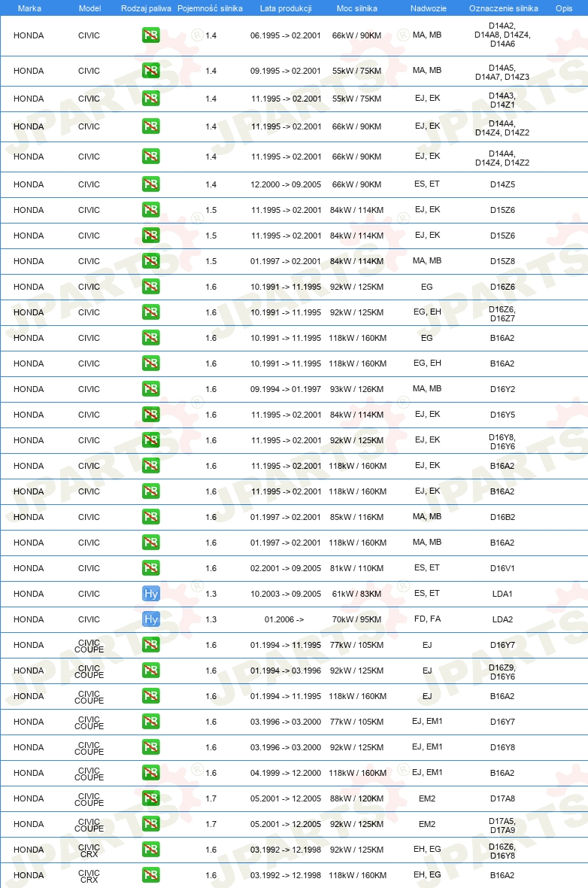Click fuel icon in D14A2 engine row

150,35
